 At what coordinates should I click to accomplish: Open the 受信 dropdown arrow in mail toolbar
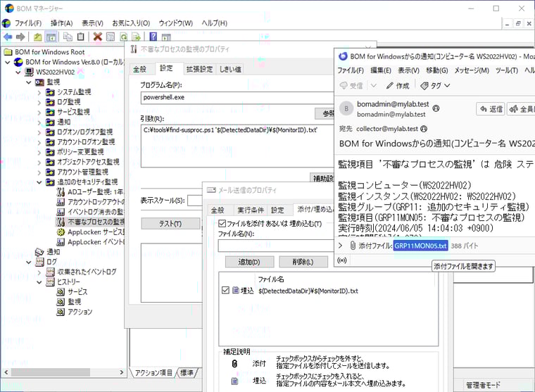point(374,85)
